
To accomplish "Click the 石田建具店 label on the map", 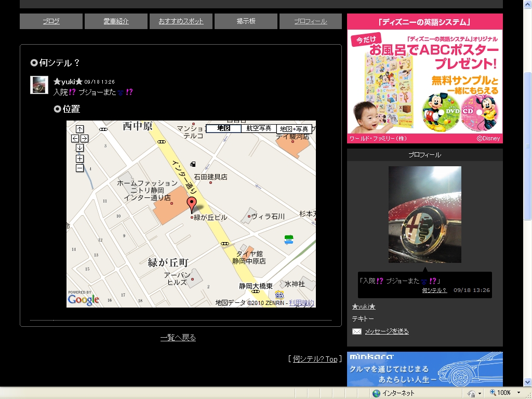I will click(x=211, y=177).
